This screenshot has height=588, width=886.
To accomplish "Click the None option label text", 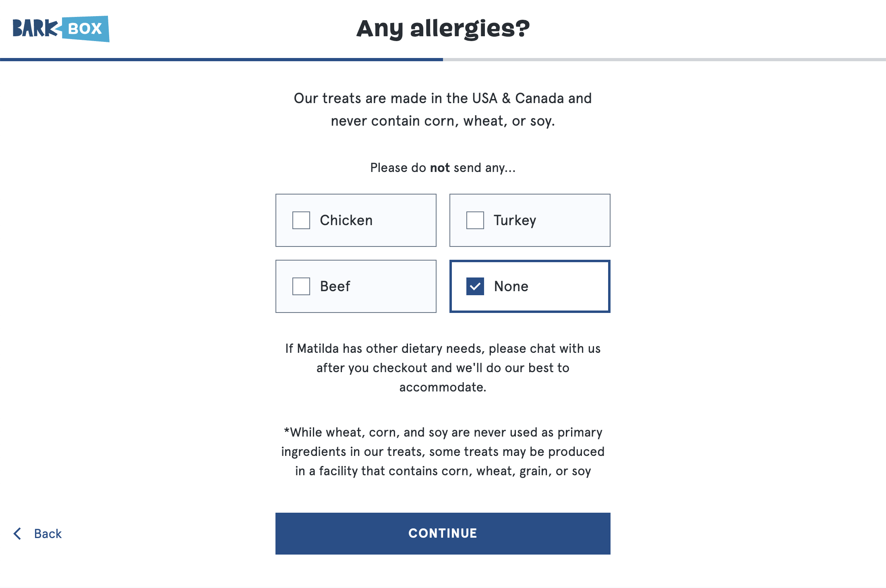I will tap(511, 286).
